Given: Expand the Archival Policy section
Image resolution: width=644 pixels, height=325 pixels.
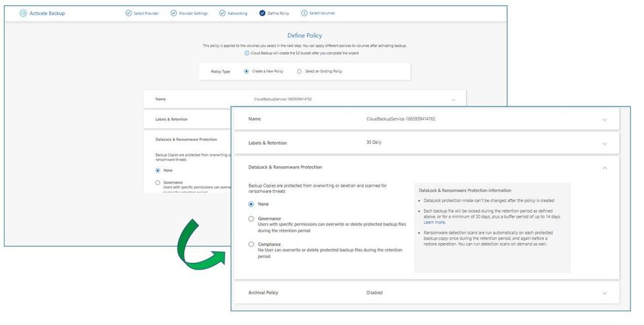Looking at the screenshot, I should pyautogui.click(x=605, y=293).
